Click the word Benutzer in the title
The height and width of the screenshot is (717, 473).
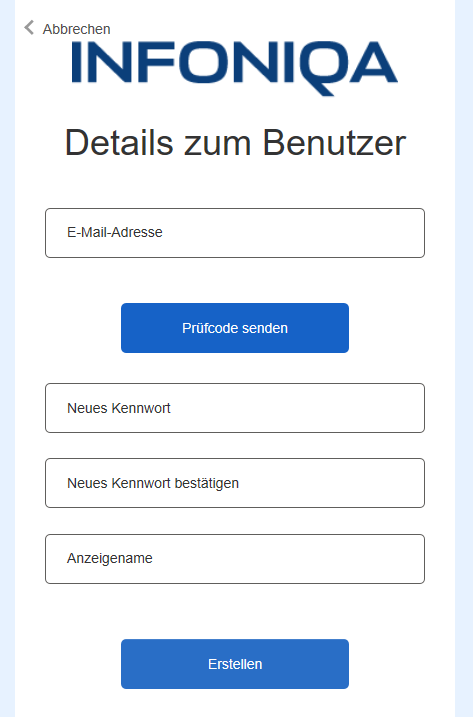(x=334, y=143)
